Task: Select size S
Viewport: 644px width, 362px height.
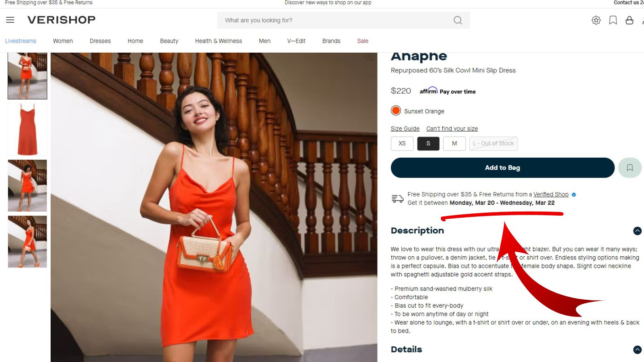Action: click(428, 144)
